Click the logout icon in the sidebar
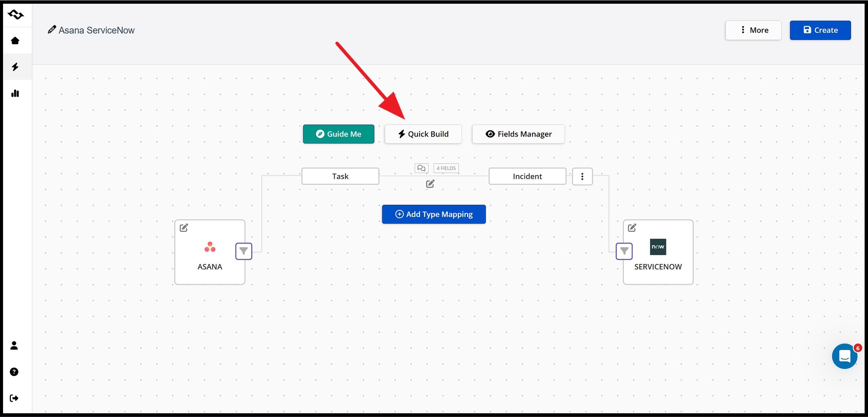The image size is (868, 417). pos(14,398)
